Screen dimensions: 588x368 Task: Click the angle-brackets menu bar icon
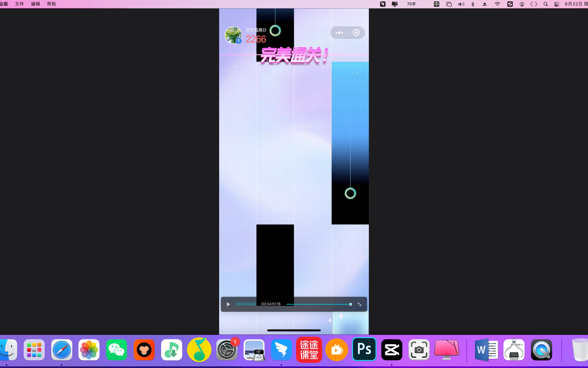(x=534, y=4)
